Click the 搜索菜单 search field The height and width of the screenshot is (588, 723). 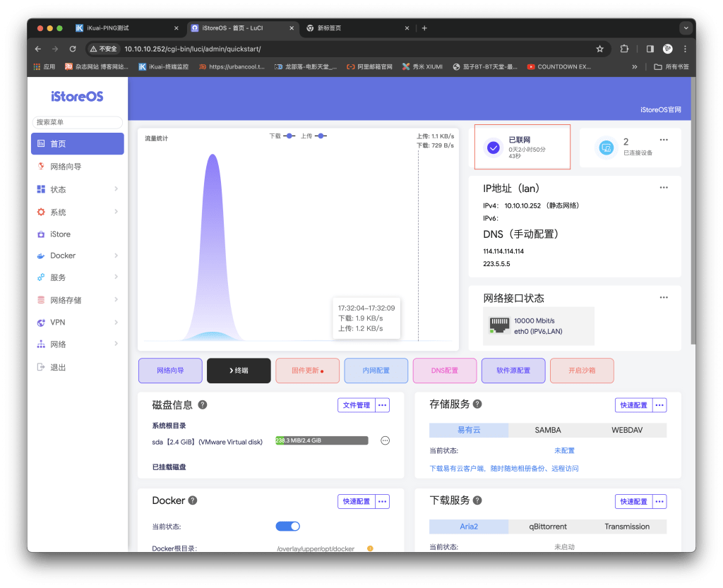click(78, 122)
